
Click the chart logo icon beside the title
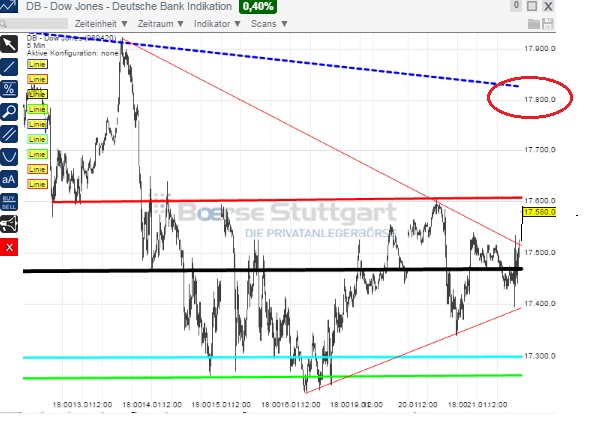click(x=9, y=6)
